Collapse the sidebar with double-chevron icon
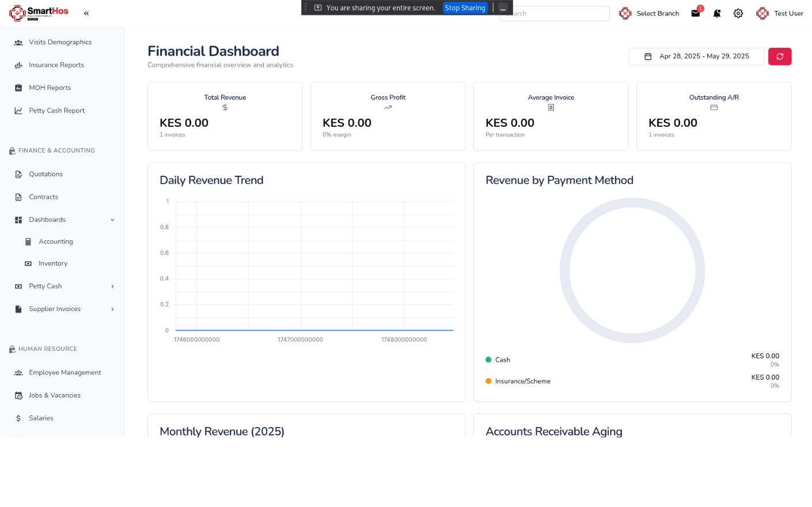This screenshot has height=507, width=812. (x=86, y=13)
